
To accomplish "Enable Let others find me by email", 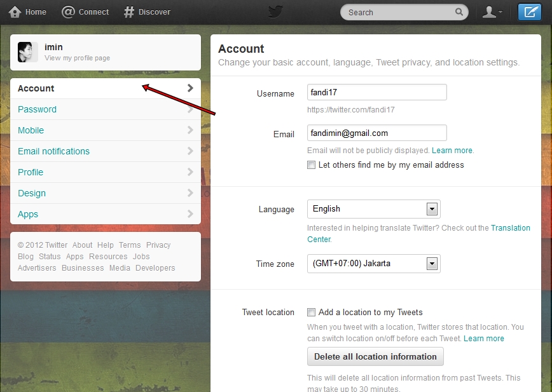I will [311, 165].
